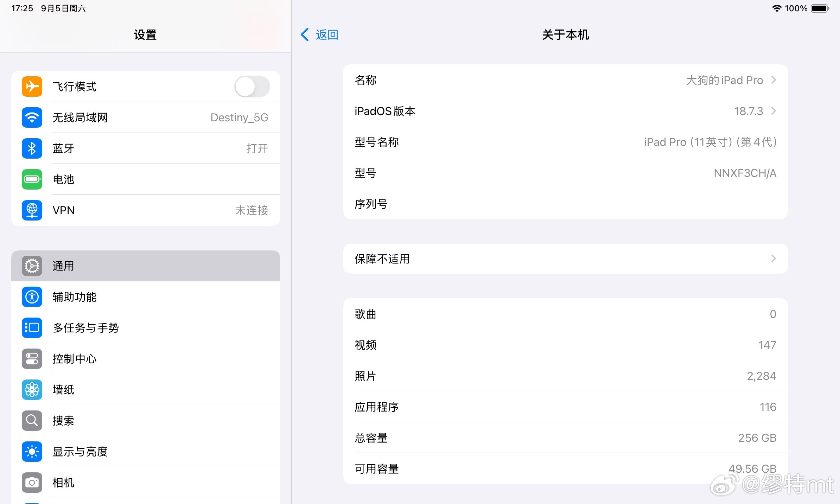The width and height of the screenshot is (840, 504).
Task: Tap the 9月5日周六 date in status bar
Action: pos(63,8)
